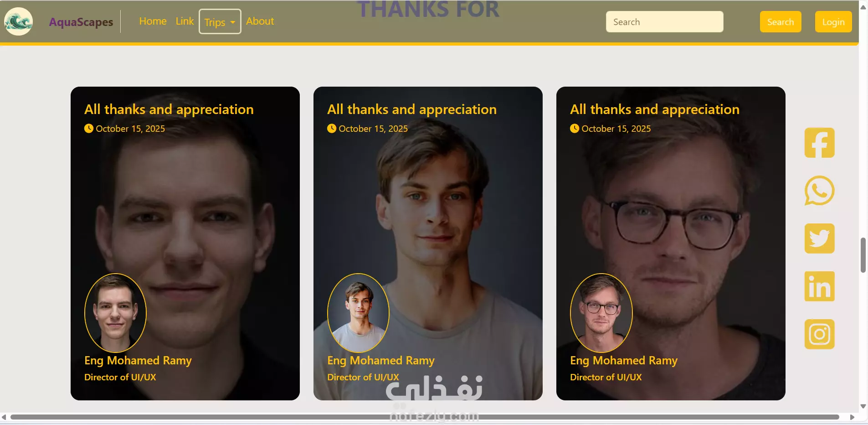Expand the Trips dropdown menu
Image resolution: width=868 pixels, height=425 pixels.
pyautogui.click(x=220, y=21)
